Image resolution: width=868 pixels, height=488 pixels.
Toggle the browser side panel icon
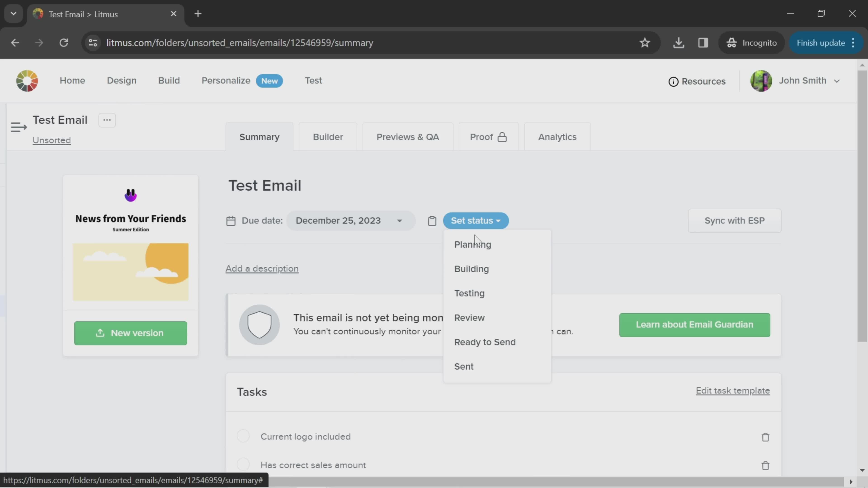click(x=703, y=43)
